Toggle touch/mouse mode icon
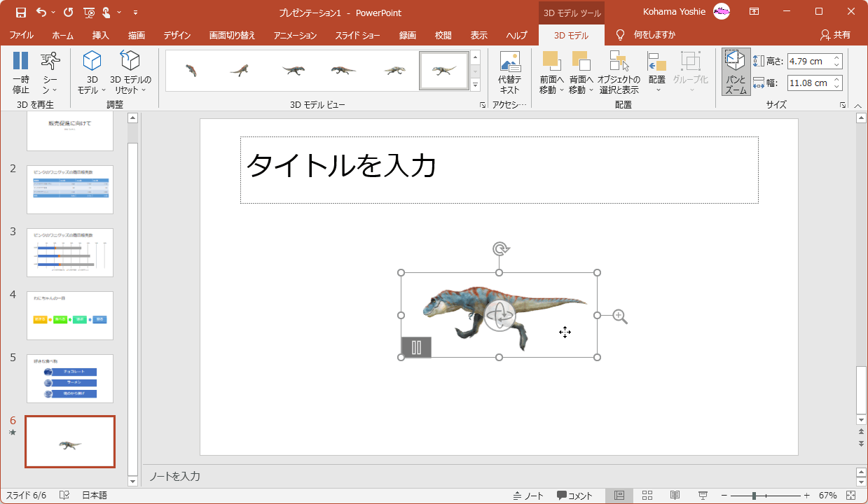This screenshot has width=868, height=504. [107, 12]
